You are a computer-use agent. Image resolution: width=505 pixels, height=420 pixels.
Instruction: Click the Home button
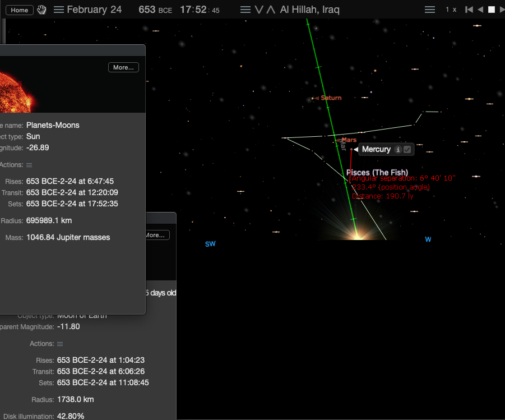tap(19, 10)
